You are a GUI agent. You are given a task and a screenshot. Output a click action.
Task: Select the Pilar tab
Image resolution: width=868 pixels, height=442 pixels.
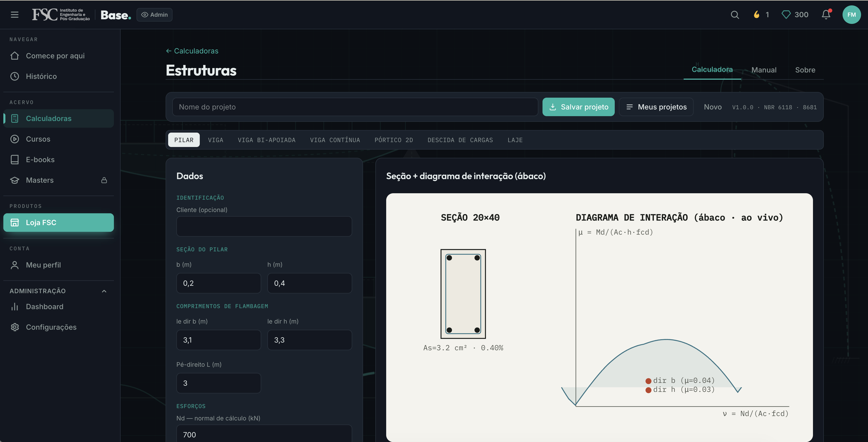(x=184, y=140)
